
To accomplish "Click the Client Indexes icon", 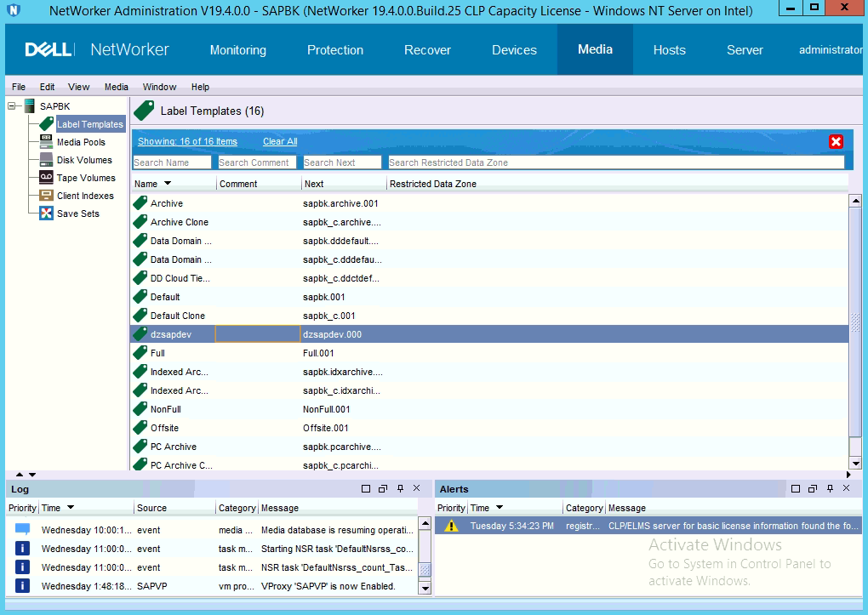I will [47, 196].
